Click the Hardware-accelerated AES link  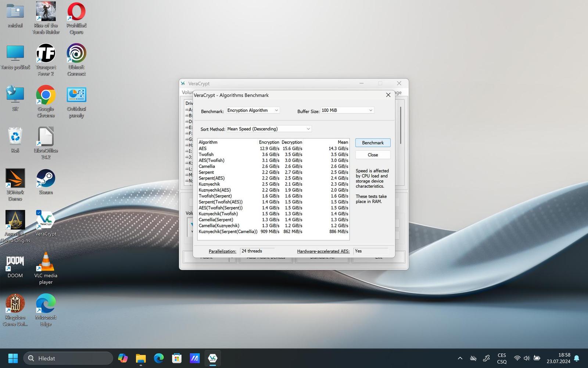[x=323, y=251]
